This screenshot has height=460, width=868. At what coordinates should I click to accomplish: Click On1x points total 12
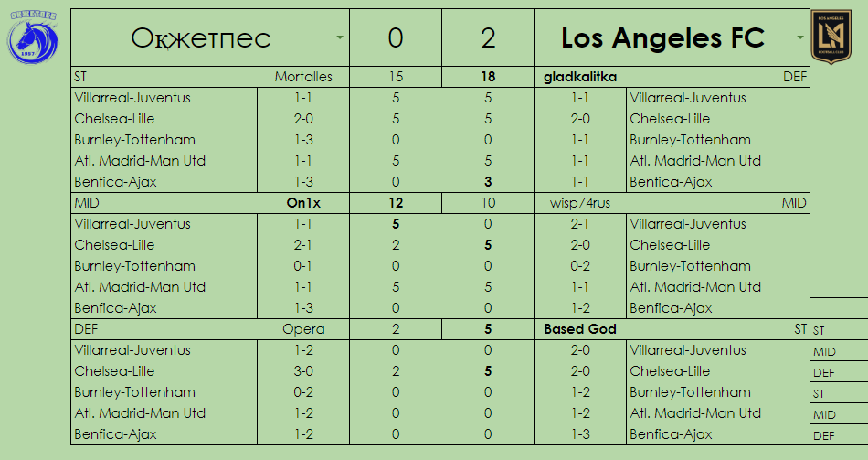click(395, 203)
